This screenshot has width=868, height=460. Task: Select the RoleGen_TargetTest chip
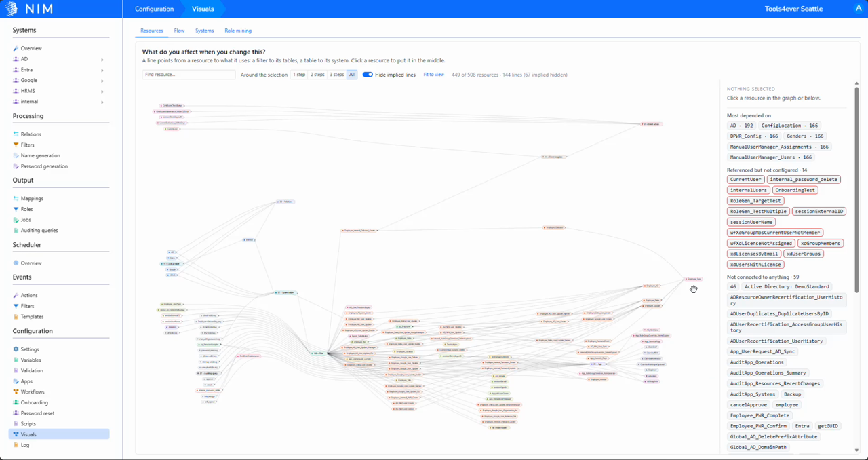(755, 201)
